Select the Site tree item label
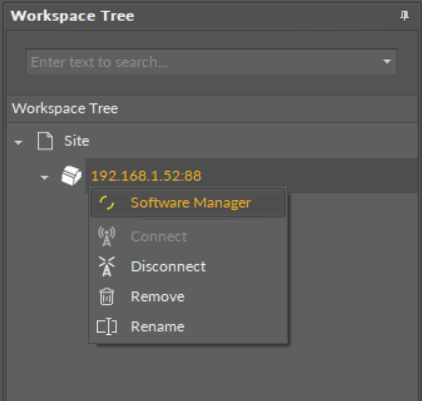Viewport: 422px width, 401px height. (77, 141)
